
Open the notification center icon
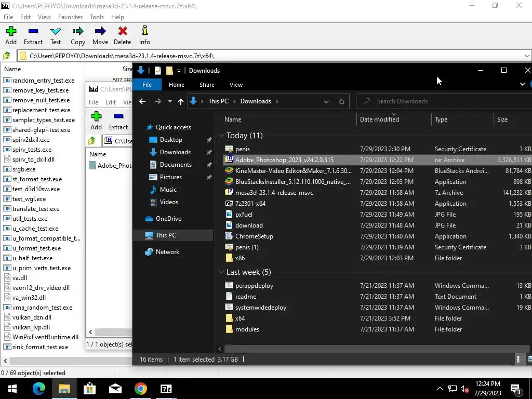516,389
